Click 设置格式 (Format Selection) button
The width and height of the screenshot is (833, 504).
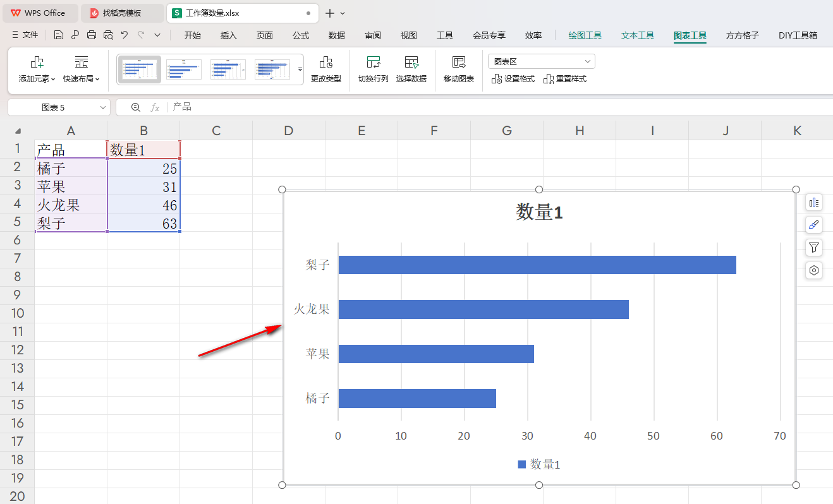tap(513, 79)
